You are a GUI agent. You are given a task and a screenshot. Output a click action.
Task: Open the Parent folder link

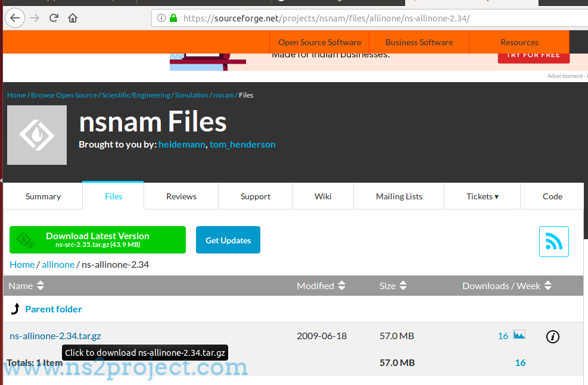coord(53,309)
